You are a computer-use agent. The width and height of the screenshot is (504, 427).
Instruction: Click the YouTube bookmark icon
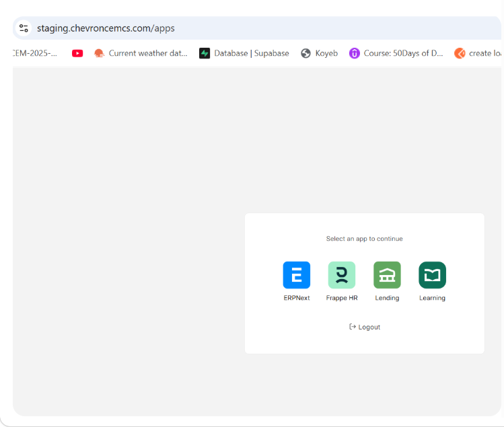77,53
